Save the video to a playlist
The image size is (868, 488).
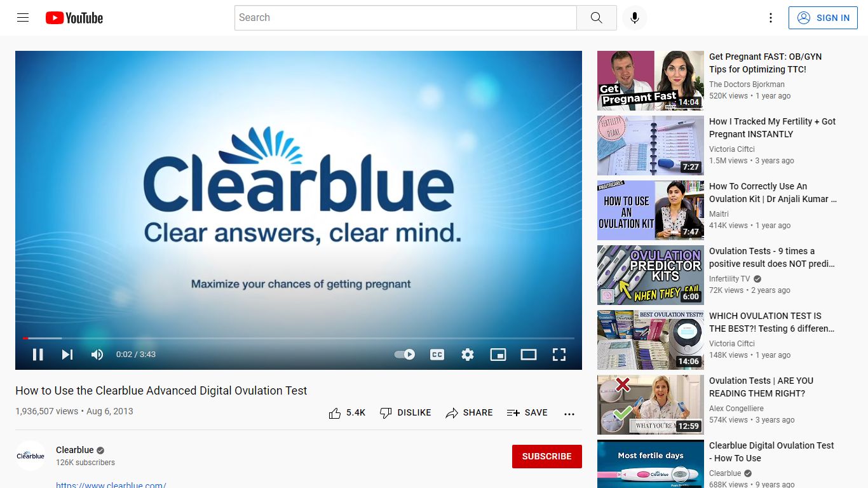tap(527, 413)
